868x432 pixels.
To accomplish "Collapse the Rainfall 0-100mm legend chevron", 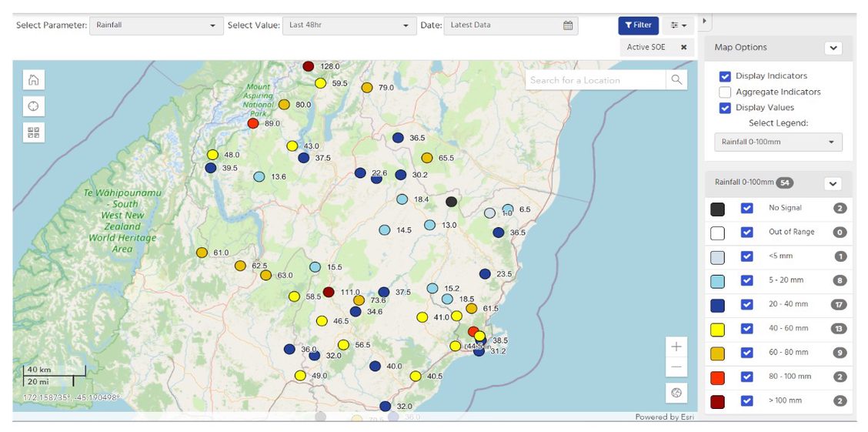I will [x=833, y=183].
